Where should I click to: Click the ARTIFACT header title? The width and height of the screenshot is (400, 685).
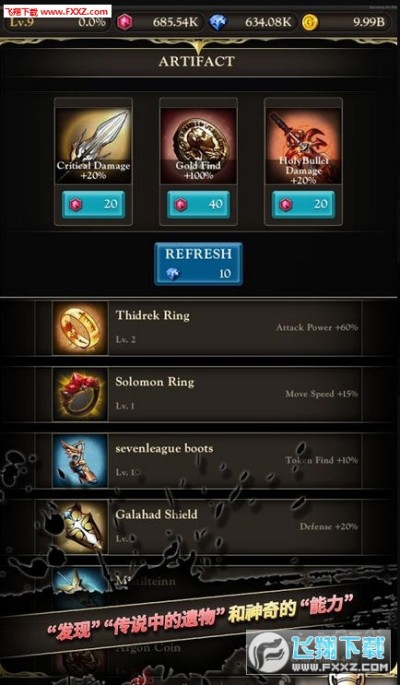[197, 62]
